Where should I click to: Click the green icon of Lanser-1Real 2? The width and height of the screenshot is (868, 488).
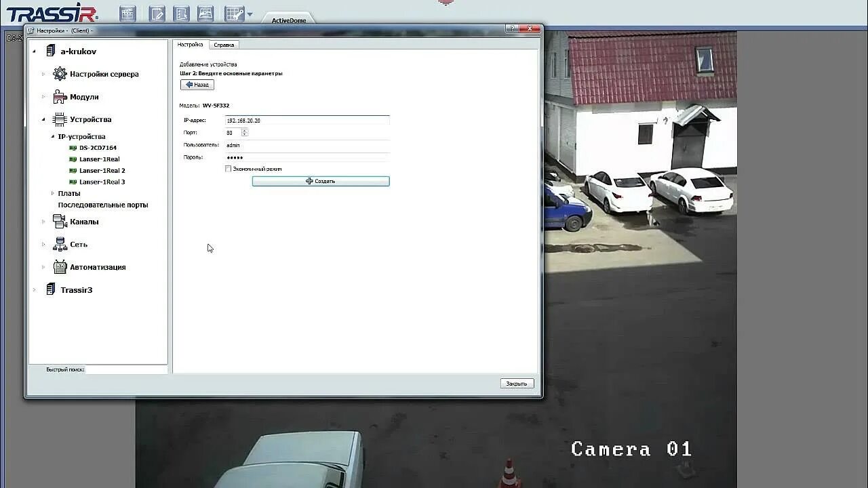pos(73,171)
